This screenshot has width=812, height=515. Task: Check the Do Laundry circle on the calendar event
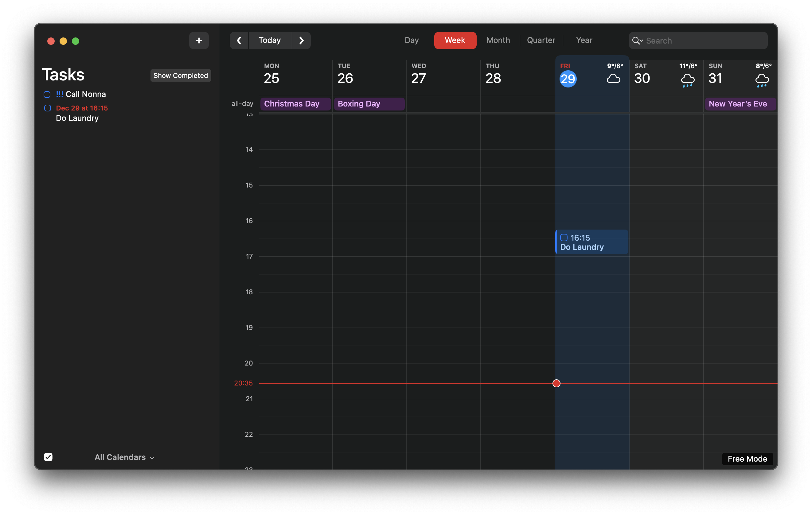[564, 238]
